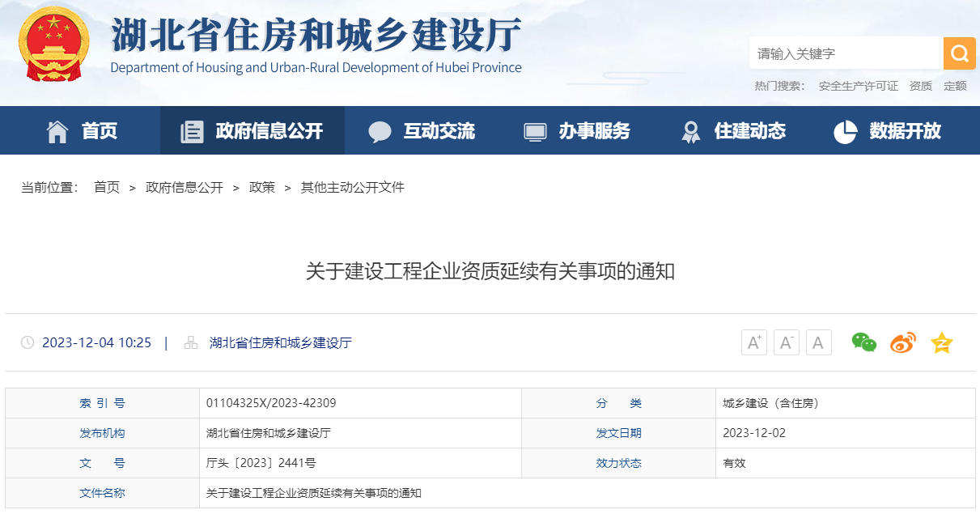980x514 pixels.
Task: Share to QQ Zone star icon
Action: (x=942, y=342)
